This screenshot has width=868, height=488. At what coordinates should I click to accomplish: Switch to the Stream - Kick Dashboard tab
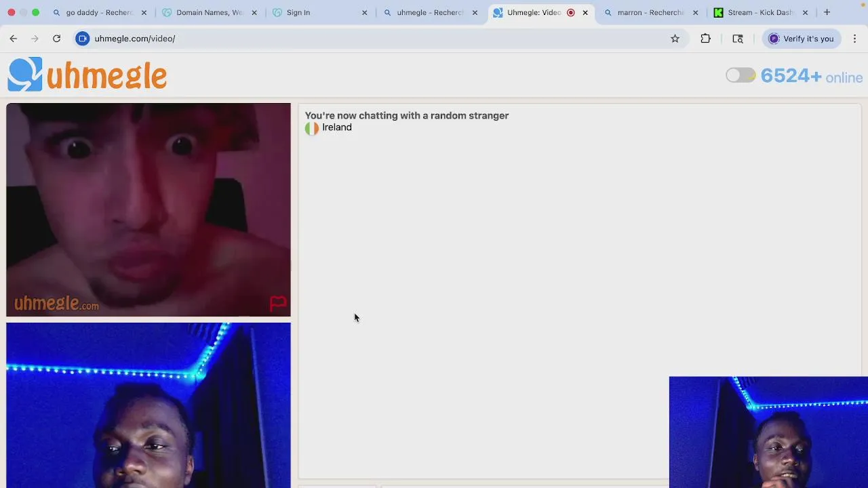pos(760,12)
